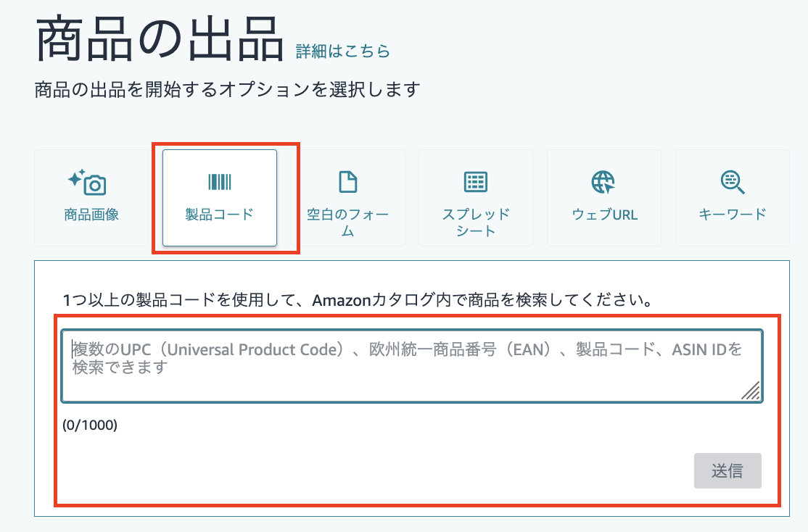The image size is (808, 532).
Task: Click the camera sparkle icon for 商品画像
Action: point(87,183)
